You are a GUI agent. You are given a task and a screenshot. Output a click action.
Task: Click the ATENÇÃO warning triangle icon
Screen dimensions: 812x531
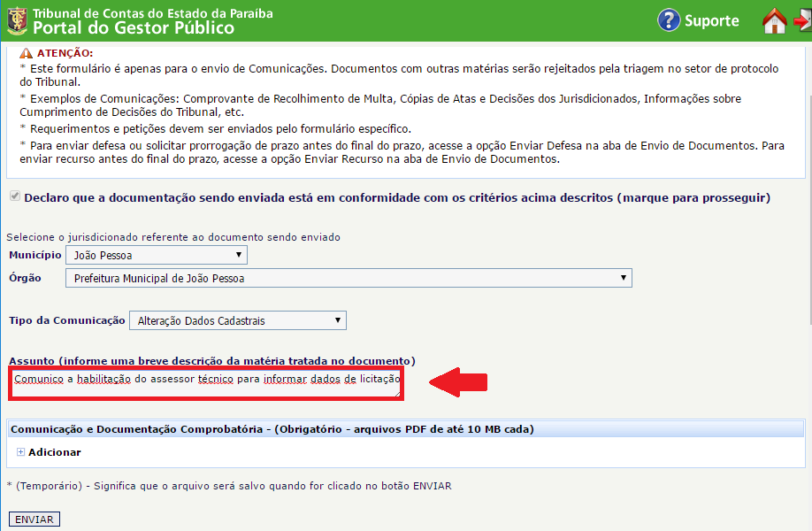(x=26, y=53)
